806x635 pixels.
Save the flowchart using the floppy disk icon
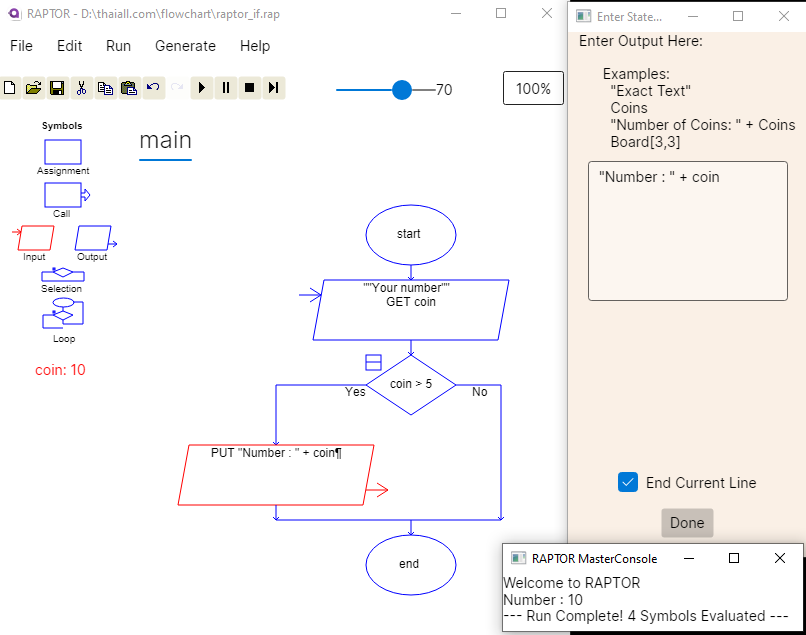[x=57, y=88]
